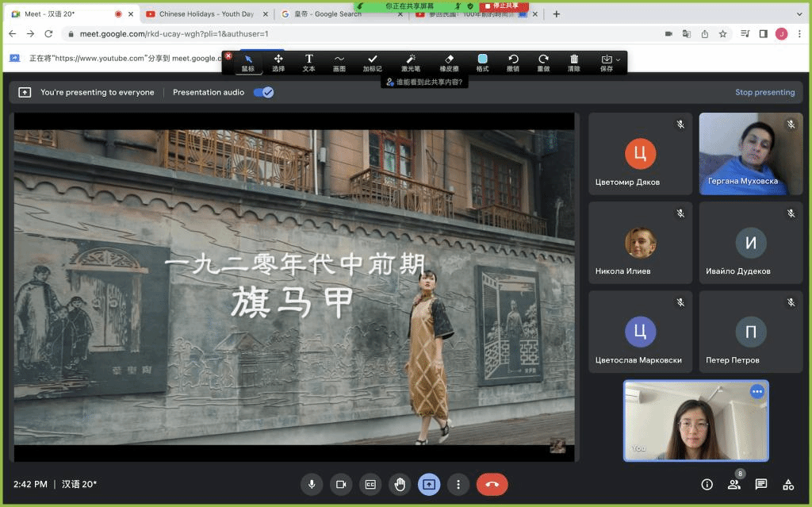The height and width of the screenshot is (507, 812).
Task: Expand the 保存 save options arrow
Action: [x=619, y=60]
